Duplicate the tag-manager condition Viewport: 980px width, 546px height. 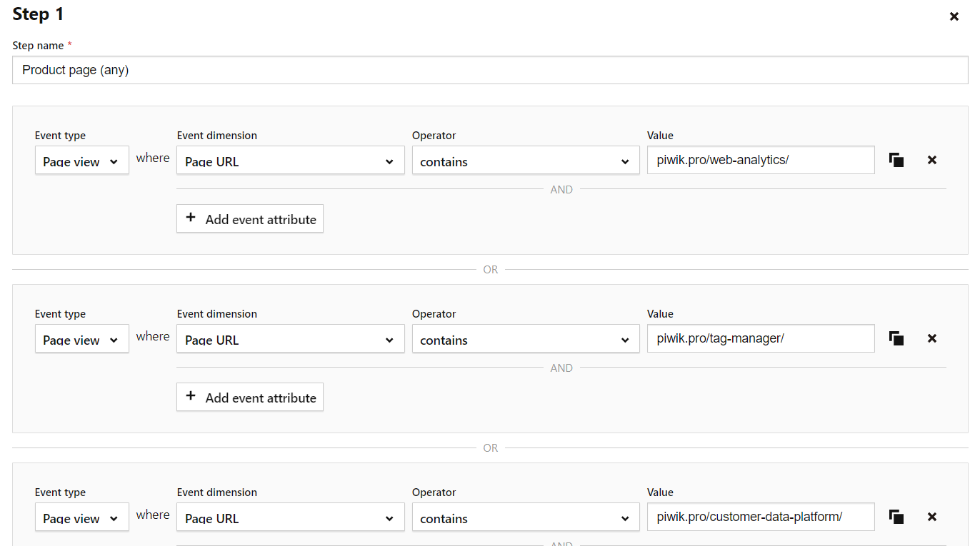click(896, 338)
